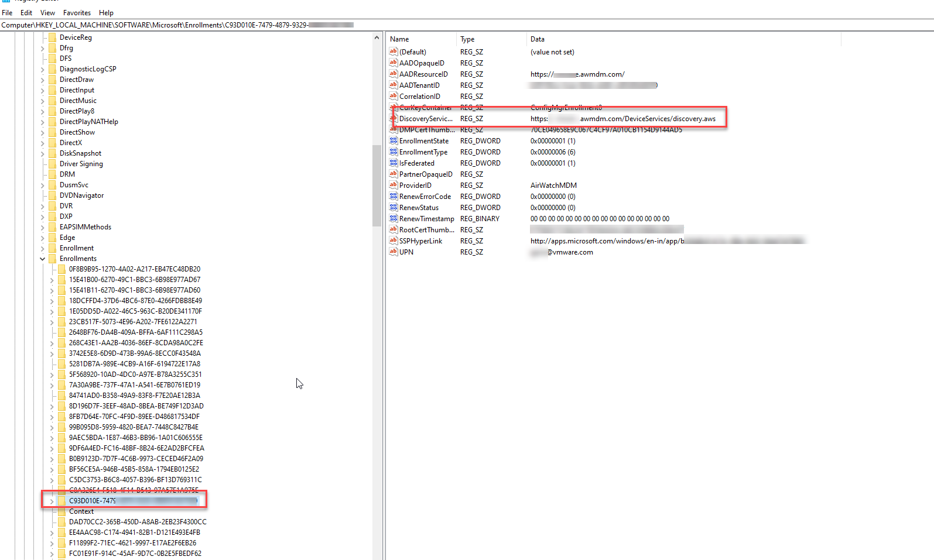
Task: Collapse the Enrollments tree node
Action: (43, 259)
